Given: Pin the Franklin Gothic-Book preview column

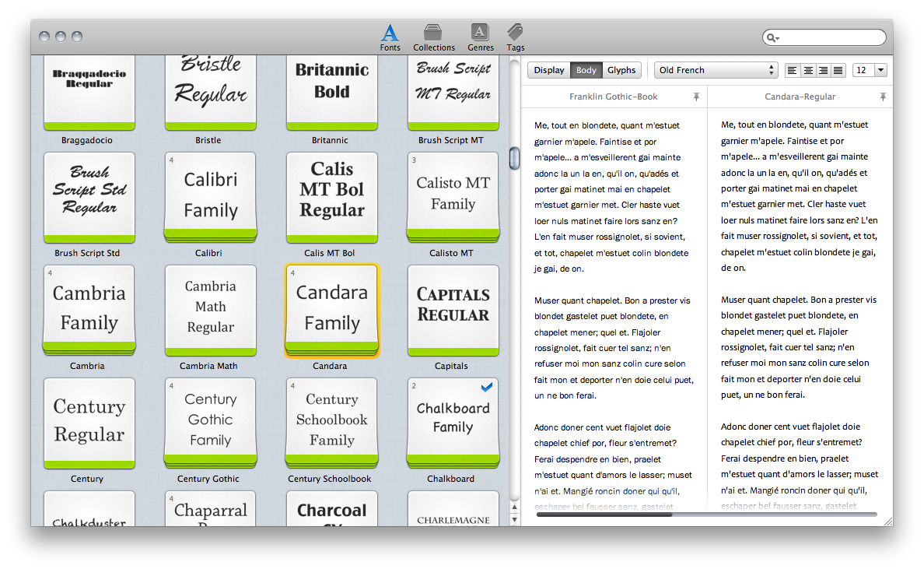Looking at the screenshot, I should click(696, 97).
